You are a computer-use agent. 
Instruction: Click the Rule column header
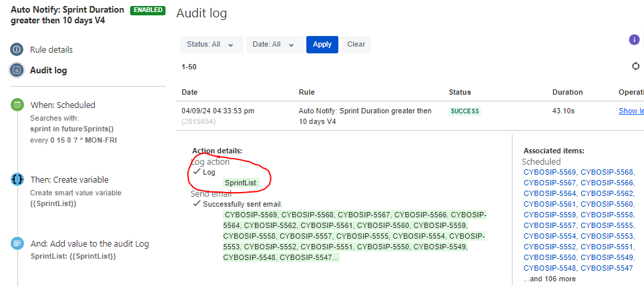(306, 92)
